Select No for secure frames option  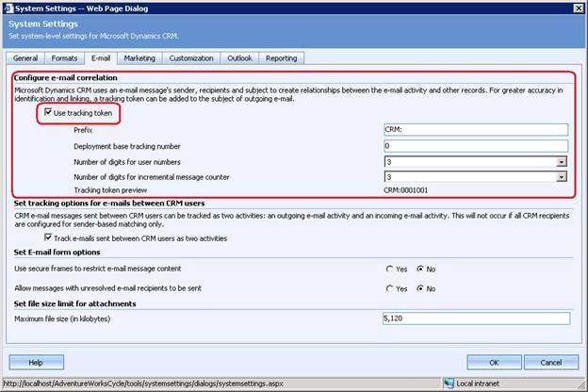click(x=419, y=270)
